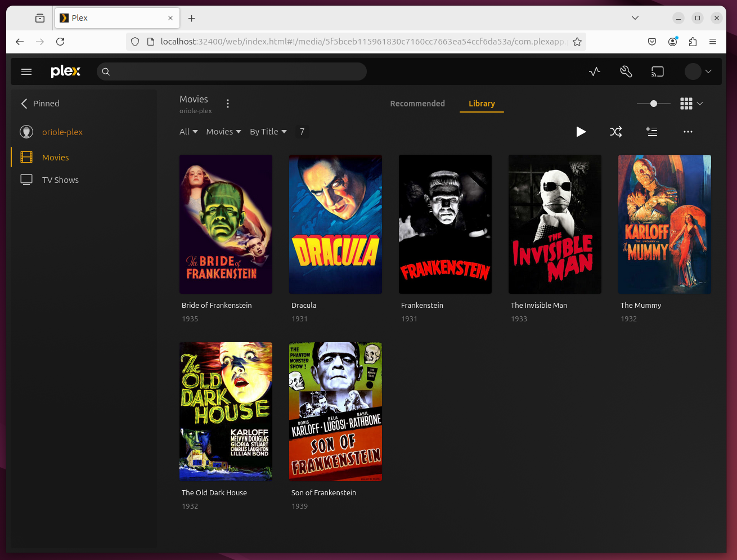Image resolution: width=737 pixels, height=560 pixels.
Task: Open Plex settings wrench icon
Action: [626, 71]
